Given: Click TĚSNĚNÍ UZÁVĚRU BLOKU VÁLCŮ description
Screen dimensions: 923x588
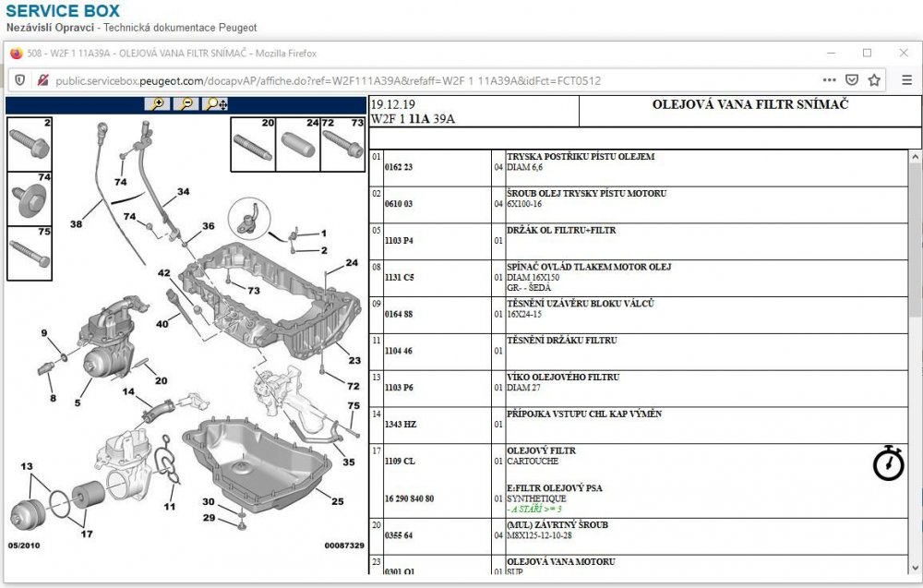Looking at the screenshot, I should pyautogui.click(x=581, y=304).
